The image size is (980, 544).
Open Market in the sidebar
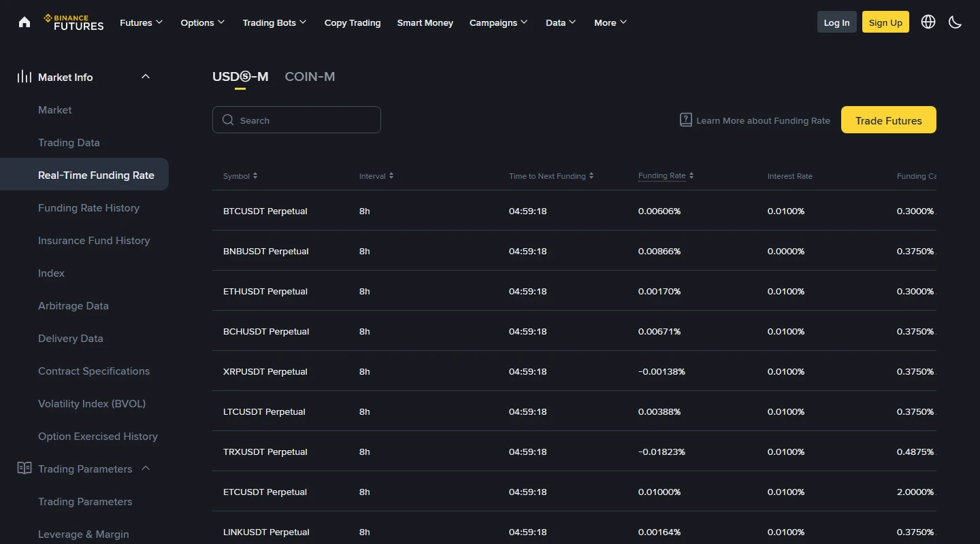pos(54,109)
